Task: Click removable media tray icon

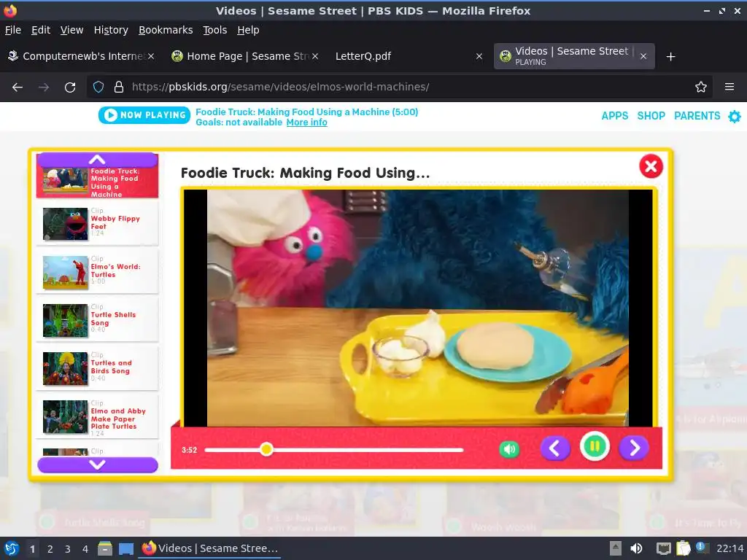Action: pyautogui.click(x=616, y=548)
